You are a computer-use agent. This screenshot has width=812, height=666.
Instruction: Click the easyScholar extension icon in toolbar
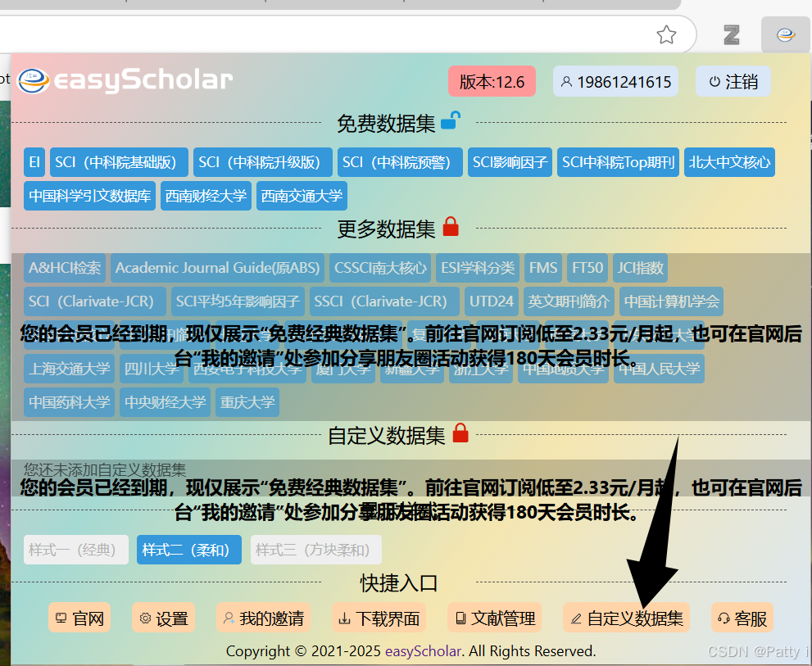(x=785, y=34)
